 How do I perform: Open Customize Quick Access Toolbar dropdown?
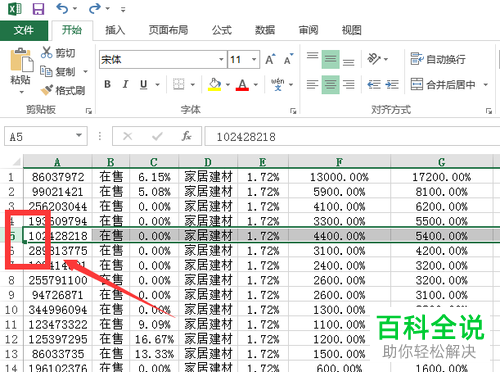point(123,10)
